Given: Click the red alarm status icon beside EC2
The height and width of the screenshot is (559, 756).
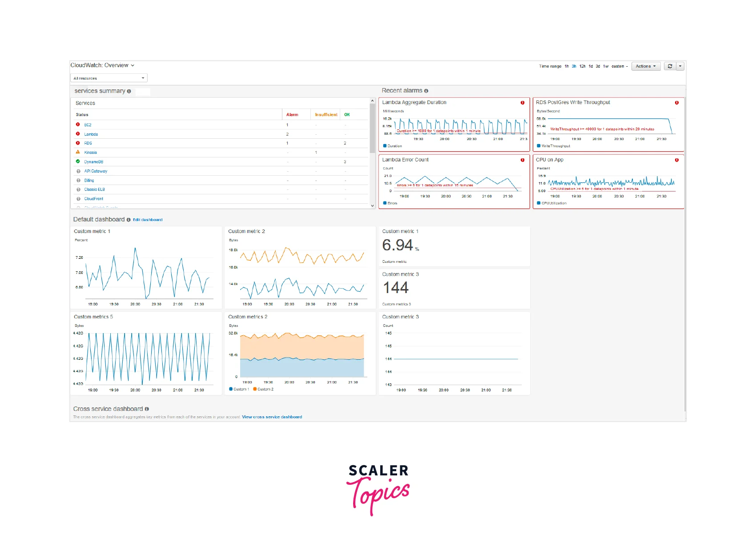Looking at the screenshot, I should (x=78, y=125).
